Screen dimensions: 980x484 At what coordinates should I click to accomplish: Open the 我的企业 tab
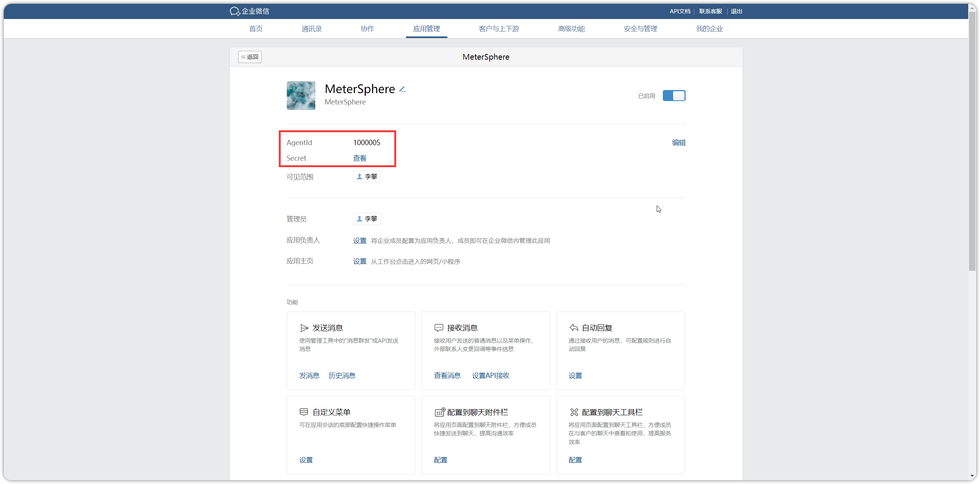[710, 29]
